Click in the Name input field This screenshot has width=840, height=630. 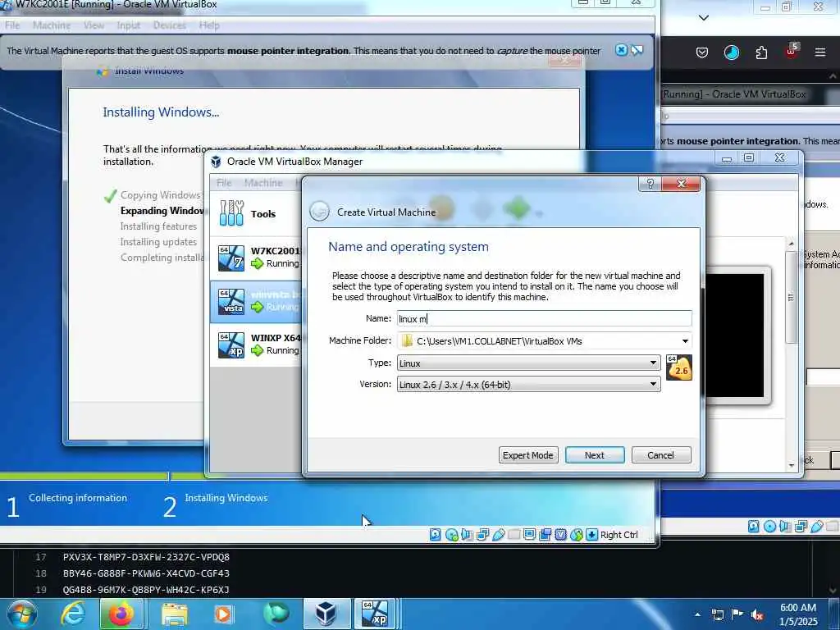pyautogui.click(x=545, y=319)
